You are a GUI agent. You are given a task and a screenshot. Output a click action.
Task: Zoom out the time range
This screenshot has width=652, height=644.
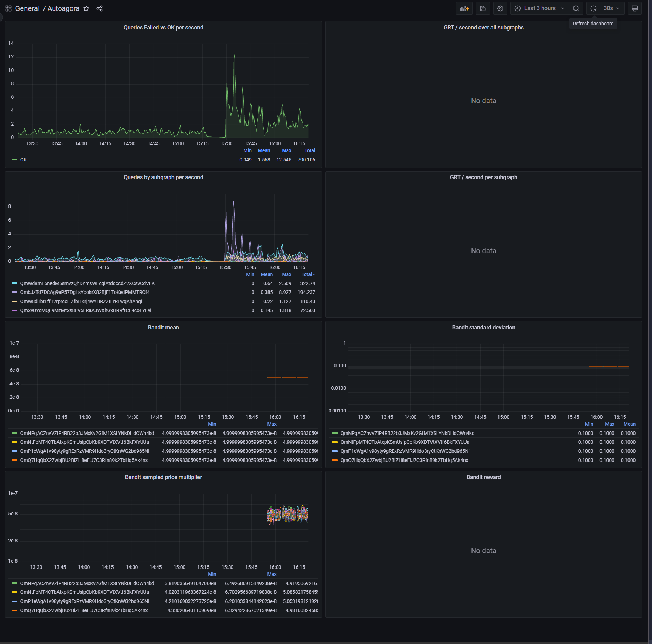tap(576, 8)
